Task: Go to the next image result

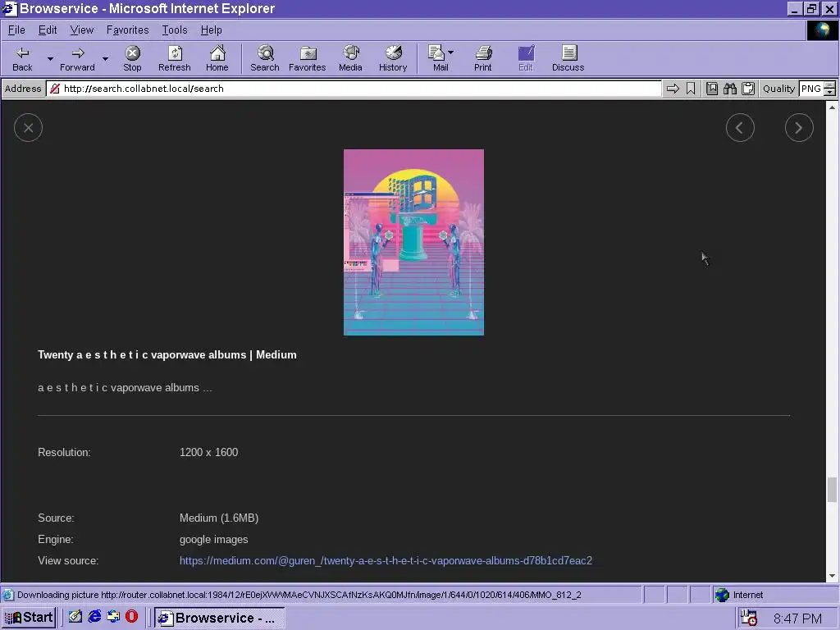Action: (799, 128)
